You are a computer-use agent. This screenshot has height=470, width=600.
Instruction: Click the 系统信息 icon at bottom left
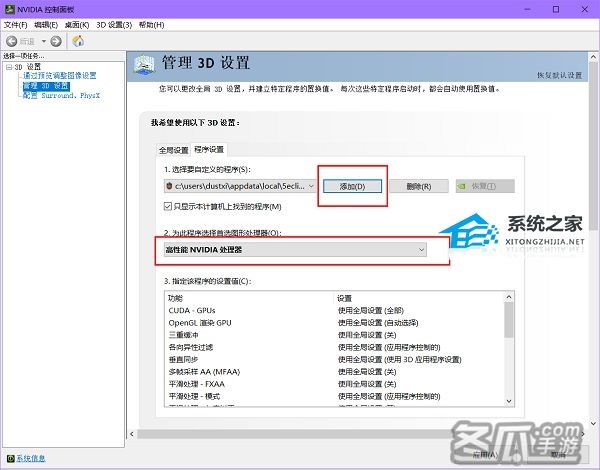10,458
